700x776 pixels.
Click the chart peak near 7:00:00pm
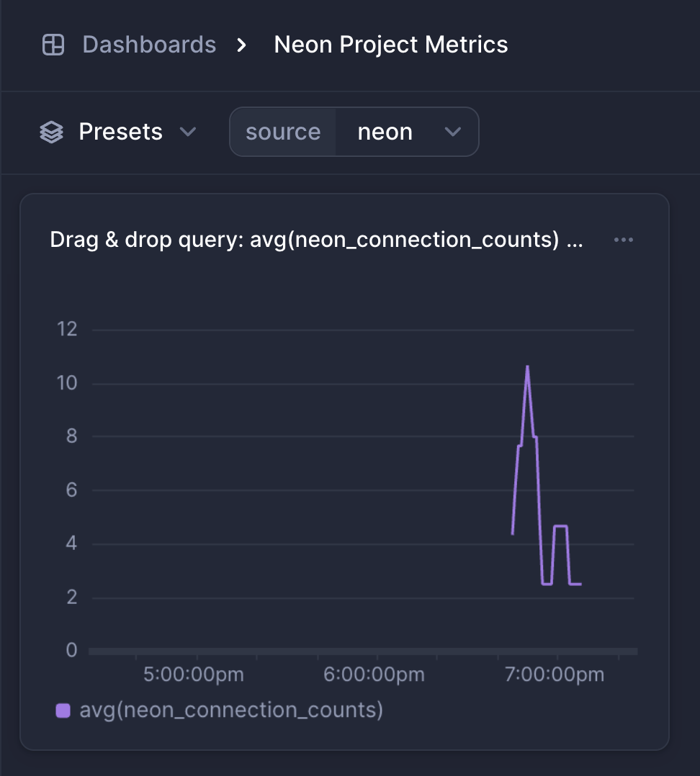528,367
